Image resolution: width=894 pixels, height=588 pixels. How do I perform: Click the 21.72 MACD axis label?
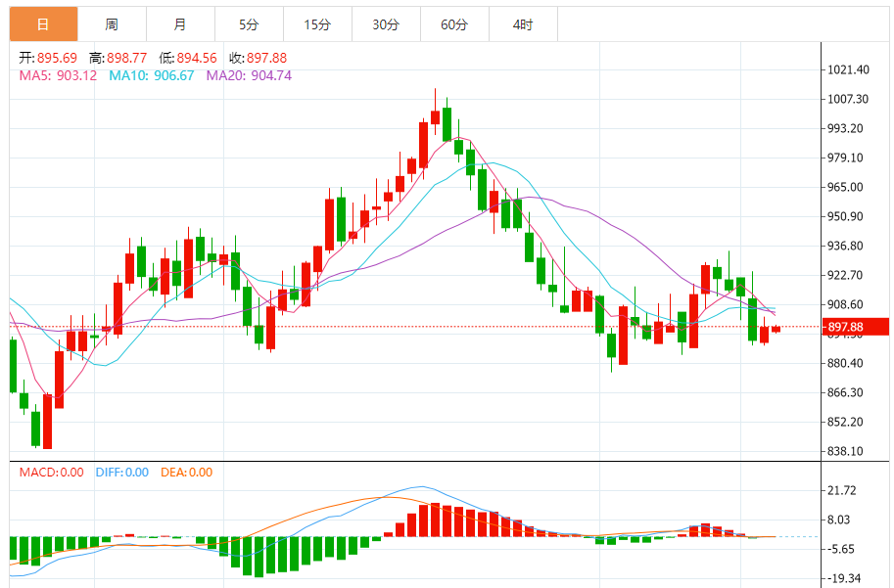[842, 490]
